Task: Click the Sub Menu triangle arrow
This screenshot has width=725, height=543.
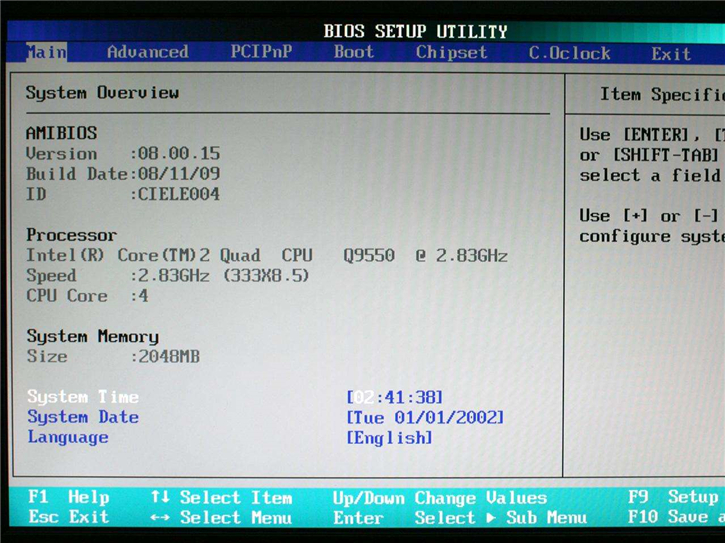Action: (491, 517)
